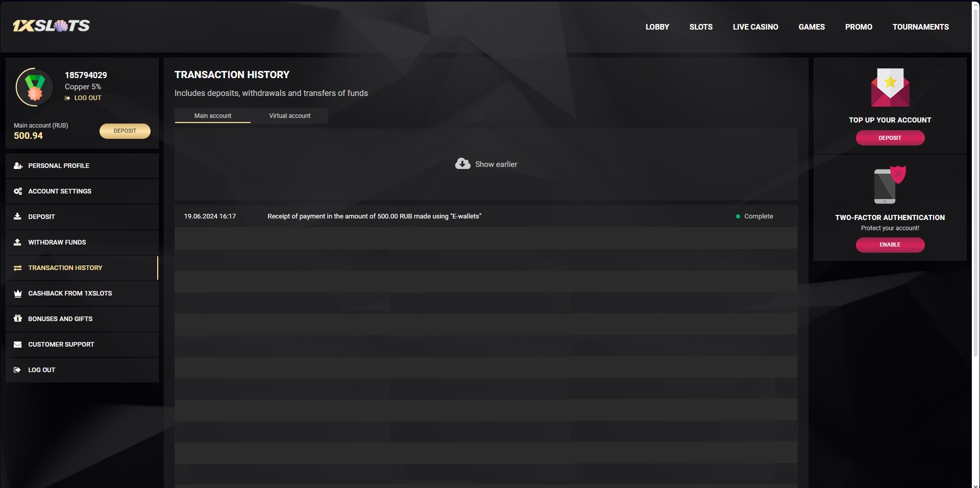Enable two-factor authentication
Image resolution: width=980 pixels, height=488 pixels.
click(890, 245)
